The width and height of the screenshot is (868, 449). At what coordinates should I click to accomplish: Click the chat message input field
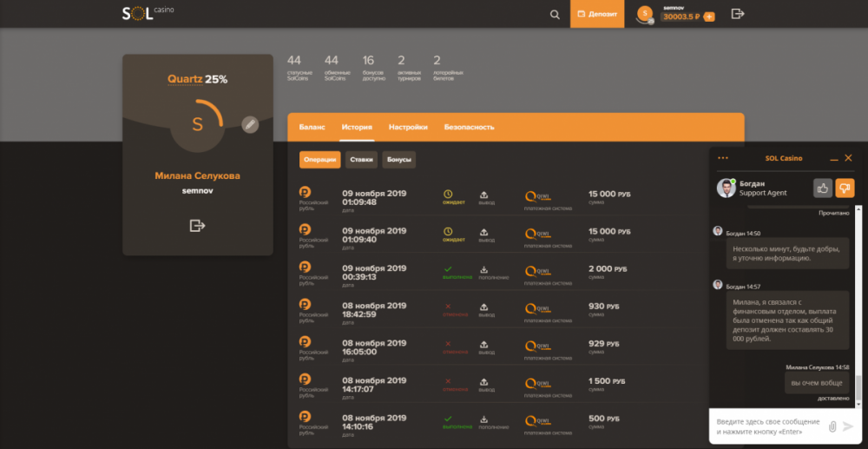[x=766, y=426]
